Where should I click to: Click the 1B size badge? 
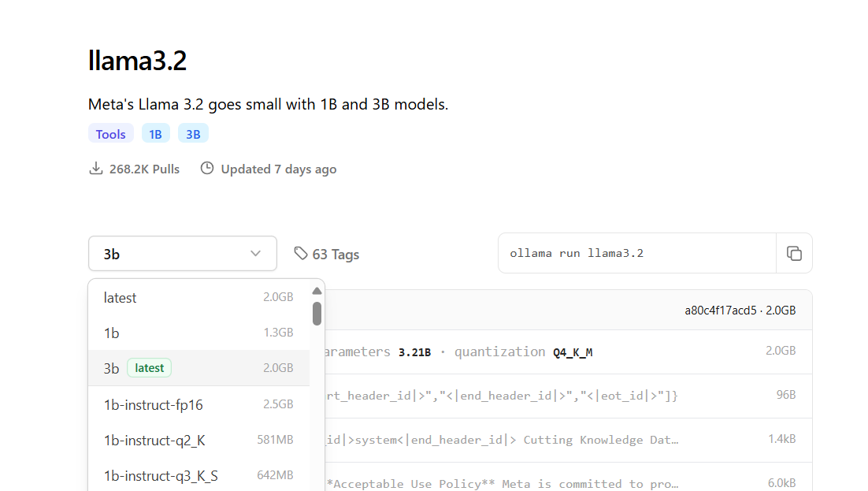(156, 134)
